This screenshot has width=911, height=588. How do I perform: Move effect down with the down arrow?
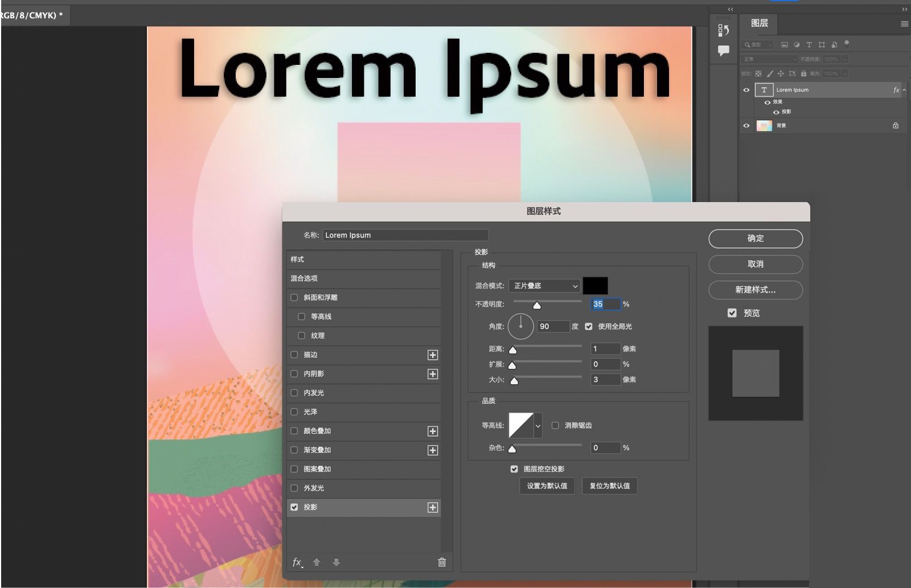(337, 562)
